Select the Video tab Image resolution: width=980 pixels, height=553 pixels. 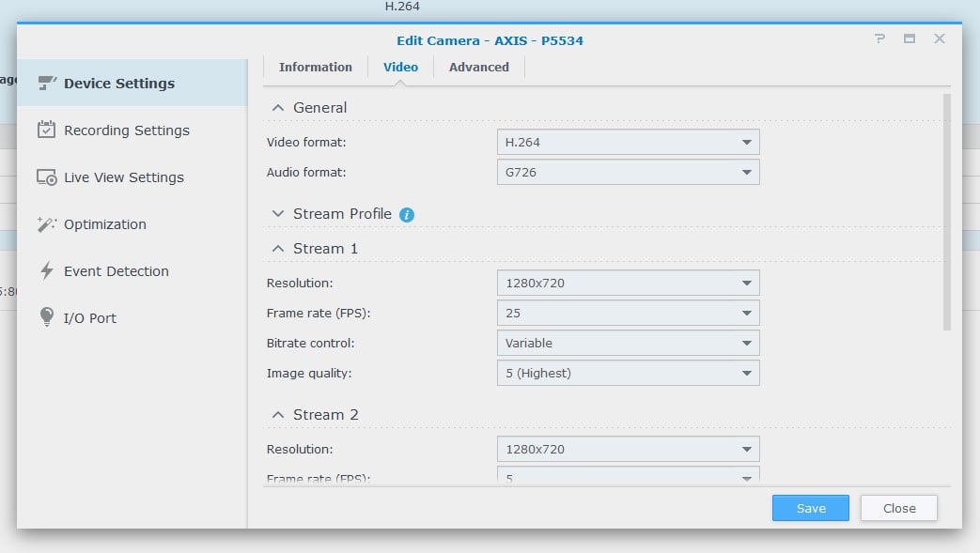400,67
